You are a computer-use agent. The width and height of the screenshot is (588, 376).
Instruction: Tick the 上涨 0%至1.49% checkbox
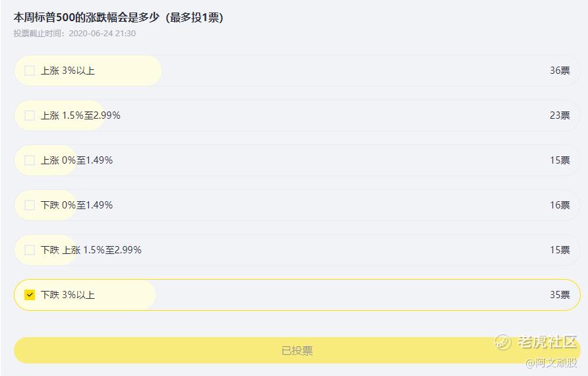point(30,160)
